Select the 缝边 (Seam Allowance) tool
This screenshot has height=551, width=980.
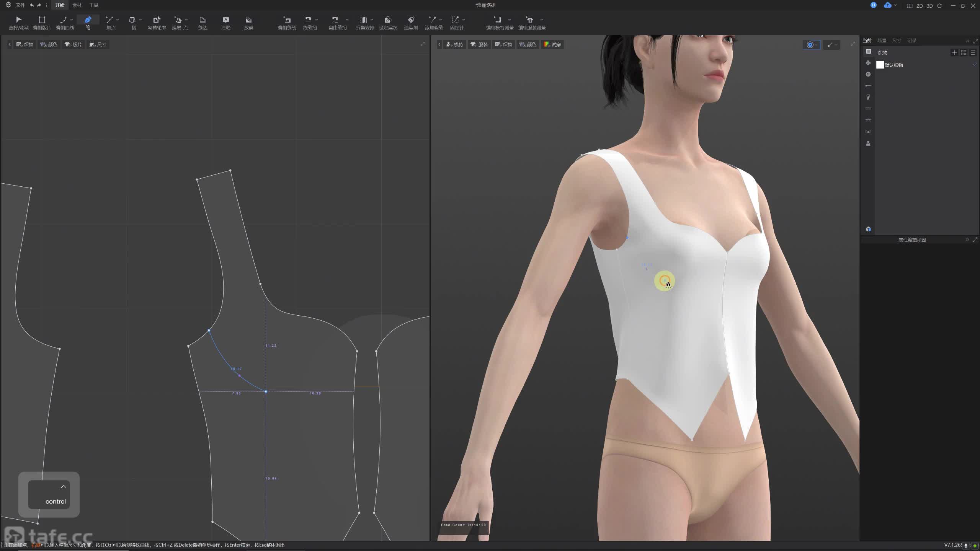click(203, 23)
